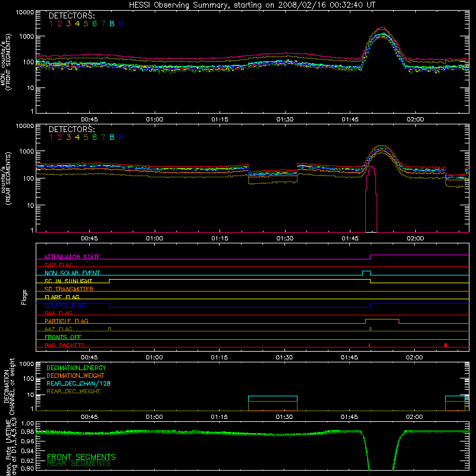Click the FRONTS_OFF flag label
Screen dimensions: 476x476
63,337
